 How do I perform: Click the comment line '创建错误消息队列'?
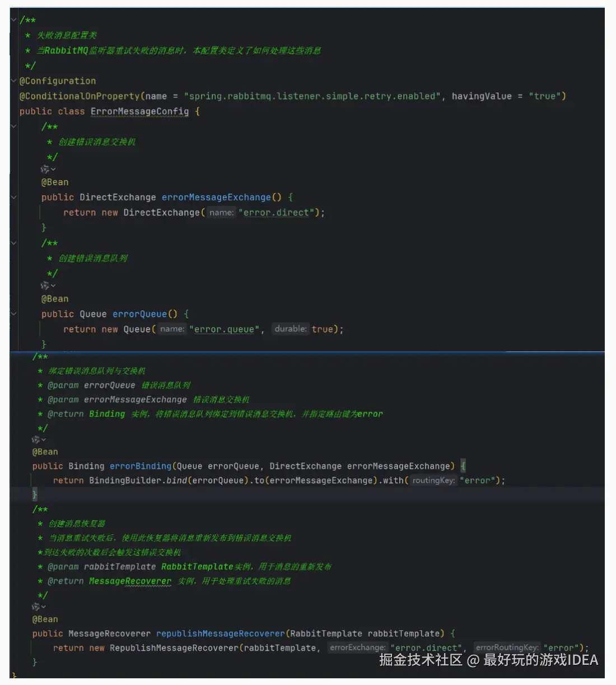click(93, 258)
